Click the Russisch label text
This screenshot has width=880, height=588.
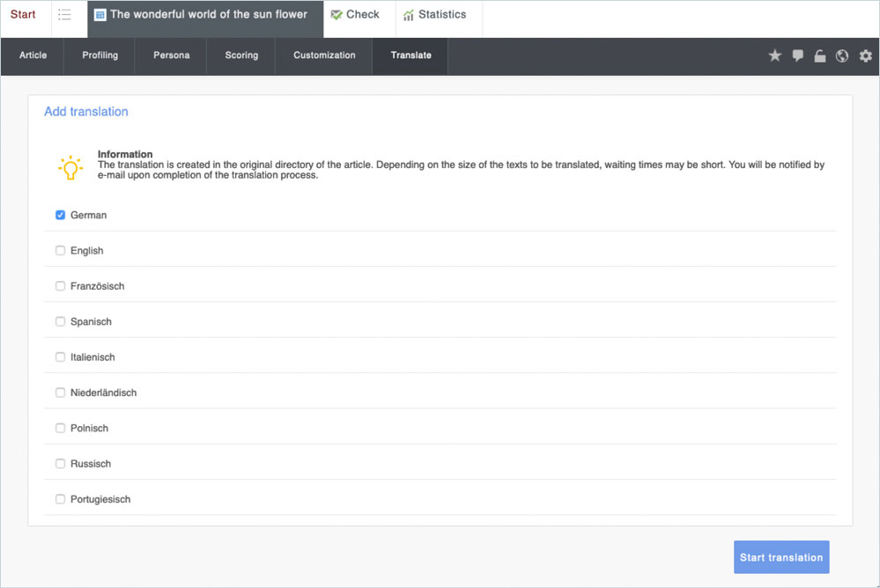click(x=91, y=464)
